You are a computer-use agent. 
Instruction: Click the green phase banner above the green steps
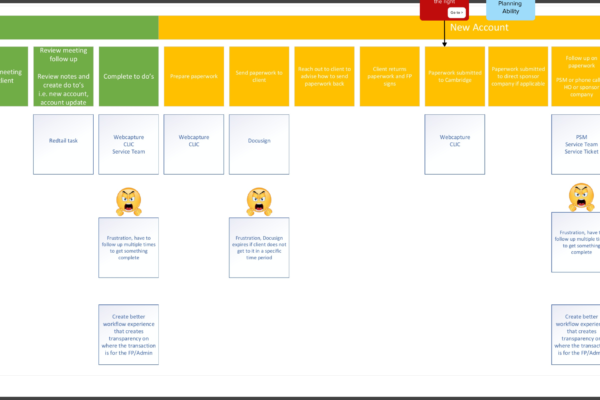(79, 28)
